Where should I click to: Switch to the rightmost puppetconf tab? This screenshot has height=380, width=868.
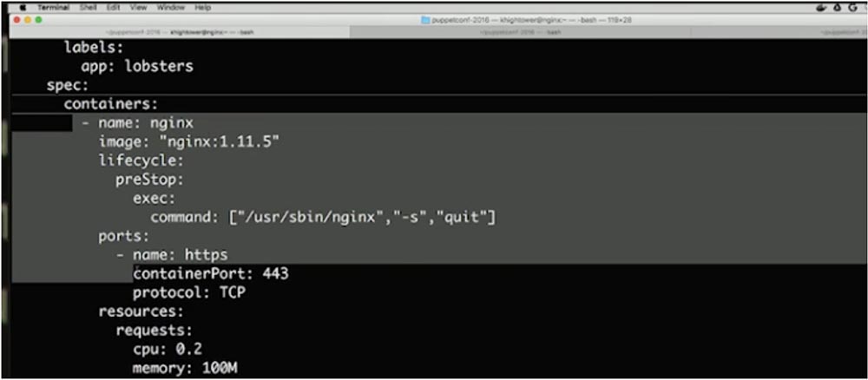coord(779,33)
